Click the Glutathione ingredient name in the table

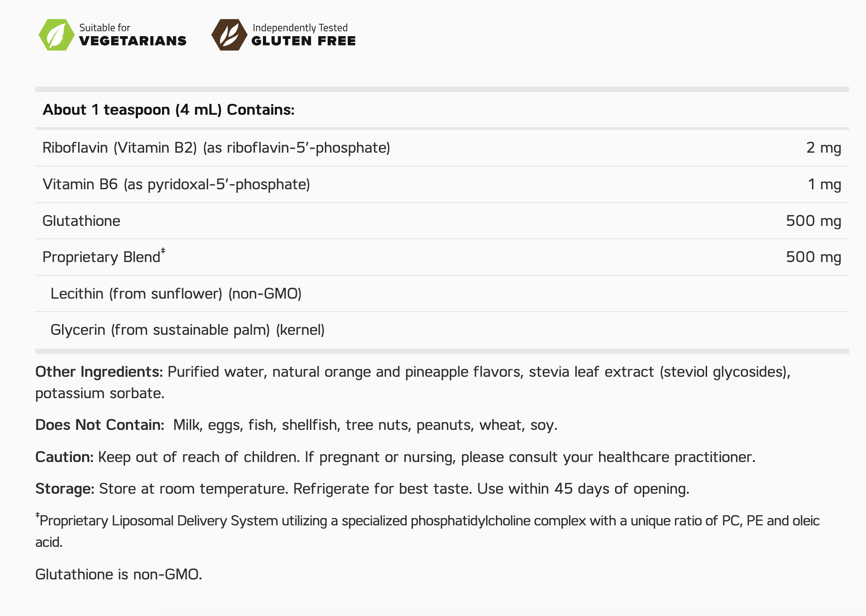(81, 221)
